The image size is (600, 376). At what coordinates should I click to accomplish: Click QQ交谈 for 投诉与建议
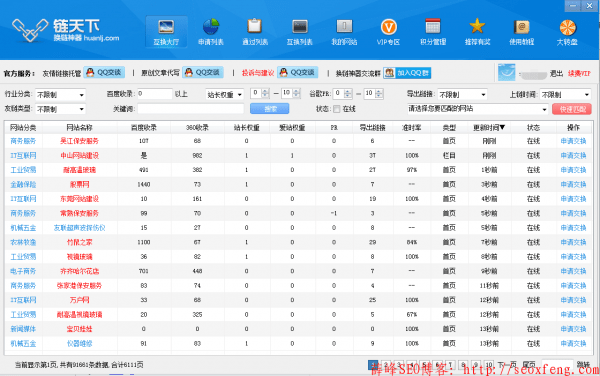(x=298, y=72)
